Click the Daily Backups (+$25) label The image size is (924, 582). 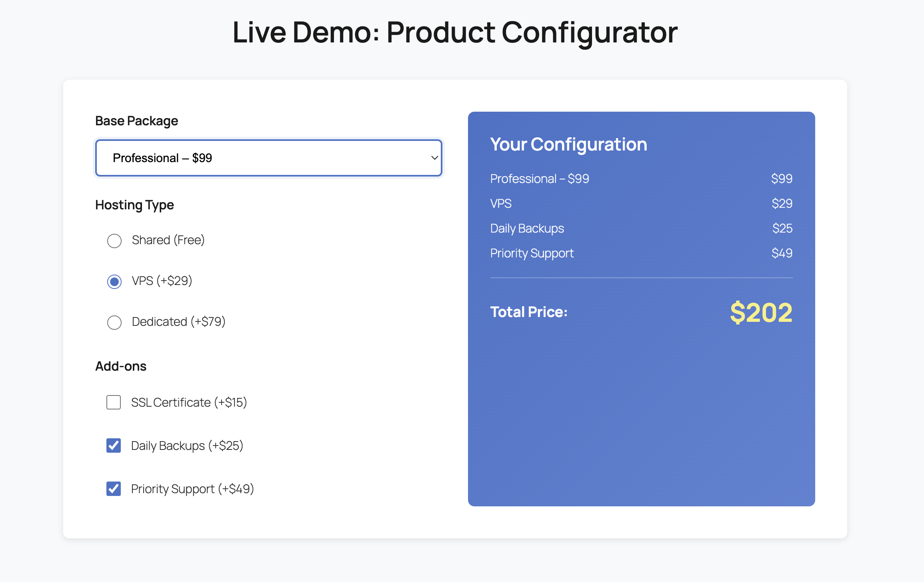tap(187, 446)
